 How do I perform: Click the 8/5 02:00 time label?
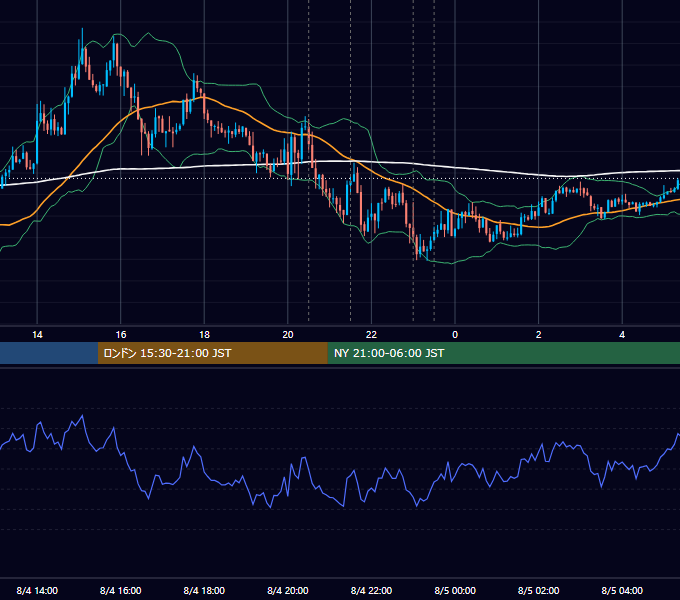coord(539,590)
